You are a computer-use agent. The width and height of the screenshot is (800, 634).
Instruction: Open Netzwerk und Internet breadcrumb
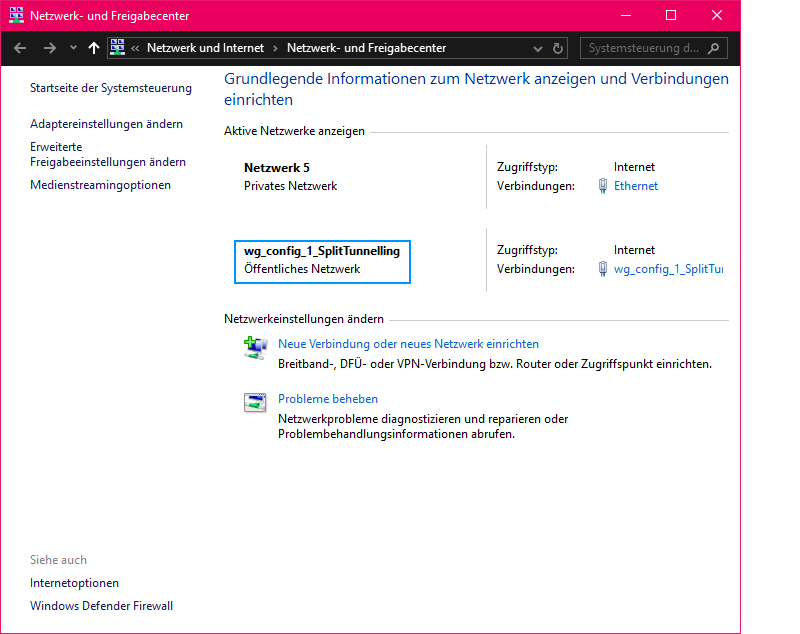click(x=205, y=48)
